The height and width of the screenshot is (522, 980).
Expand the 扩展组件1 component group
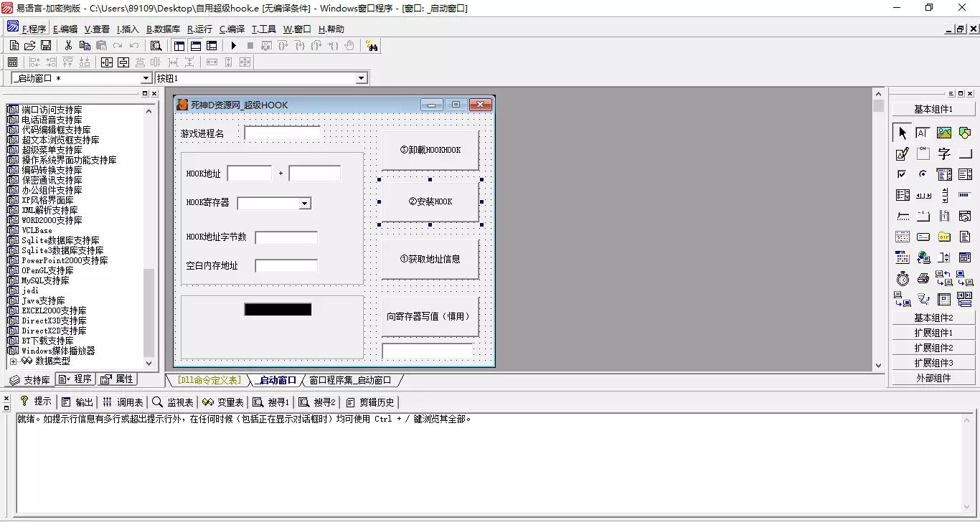(933, 333)
